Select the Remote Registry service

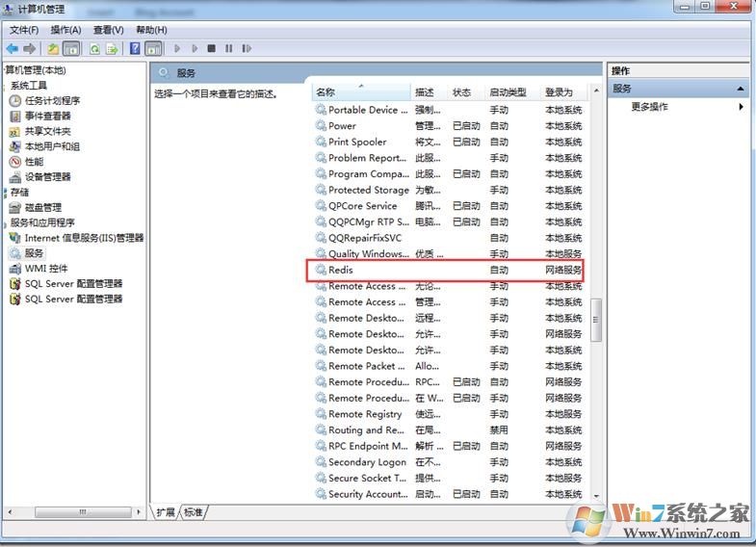pyautogui.click(x=449, y=414)
